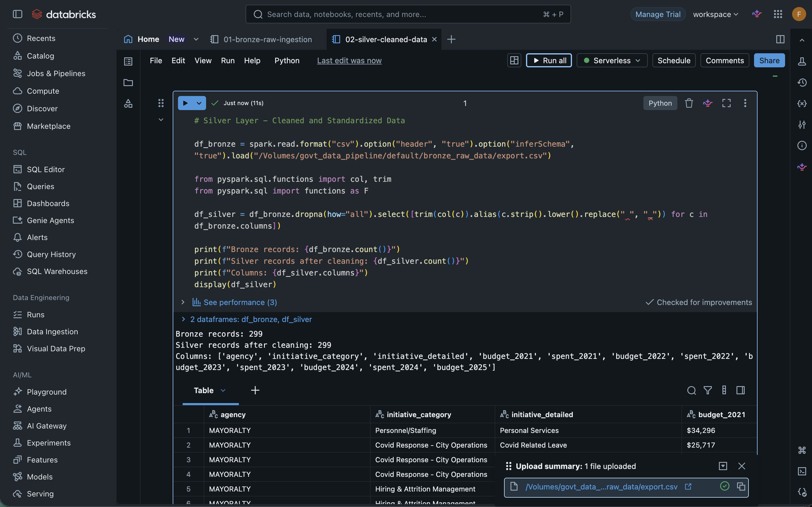Screen dimensions: 812x507
Task: Open the catalog shapes icon in notebook rail
Action: point(128,103)
